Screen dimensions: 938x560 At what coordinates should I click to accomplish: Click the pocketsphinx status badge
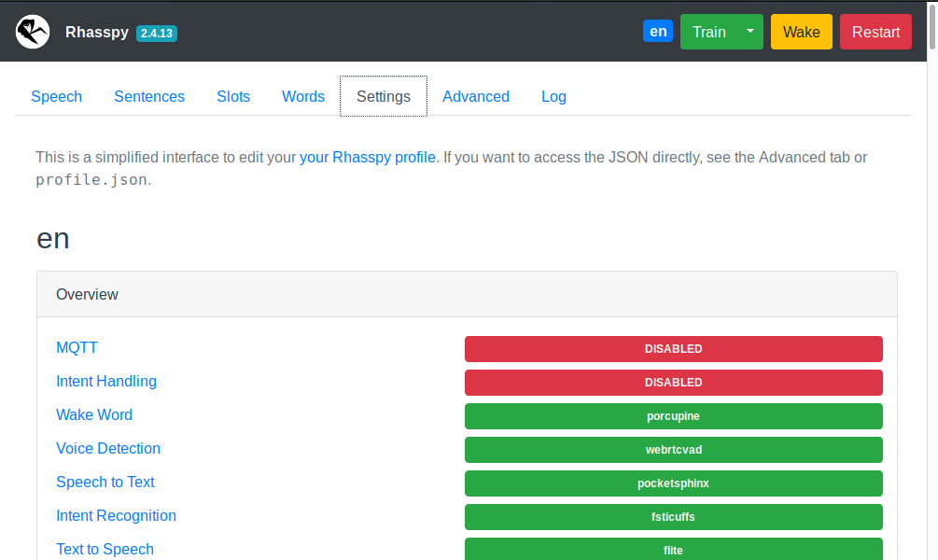[674, 483]
